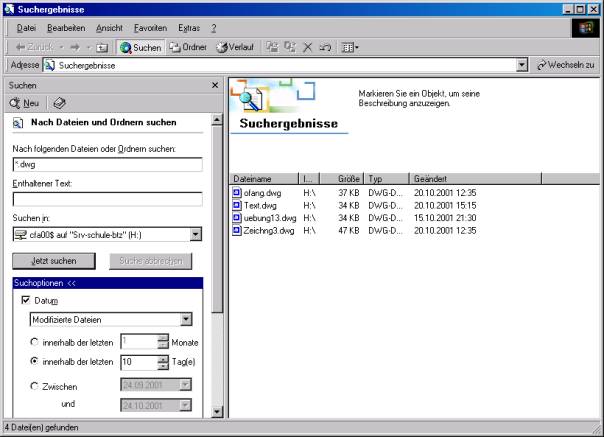Click the file name search field containing *.dwg
Image resolution: width=604 pixels, height=437 pixels.
point(107,165)
